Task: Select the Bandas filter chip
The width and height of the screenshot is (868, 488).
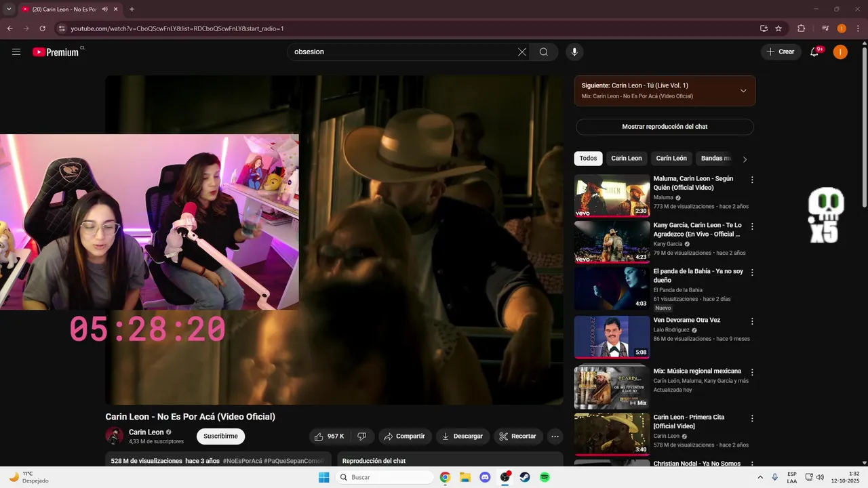Action: pyautogui.click(x=716, y=159)
